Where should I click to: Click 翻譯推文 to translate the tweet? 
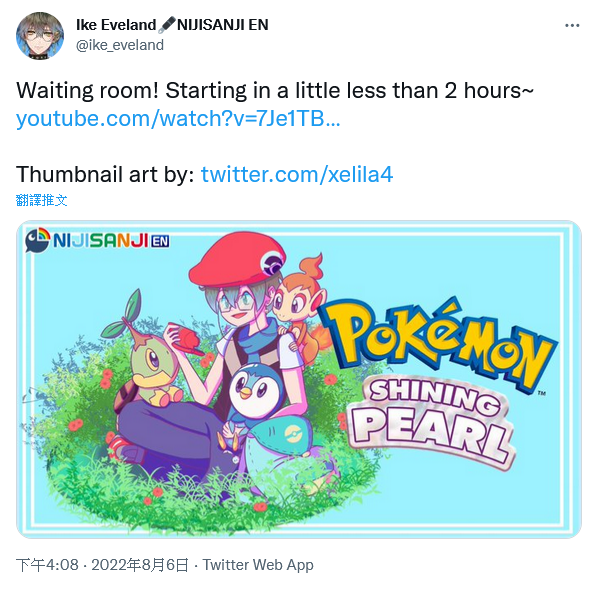point(42,200)
